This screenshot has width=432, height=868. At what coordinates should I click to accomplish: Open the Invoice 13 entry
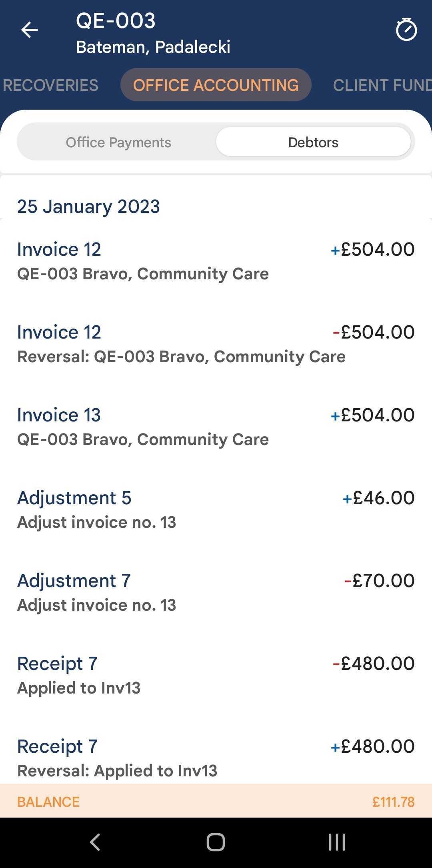click(216, 427)
